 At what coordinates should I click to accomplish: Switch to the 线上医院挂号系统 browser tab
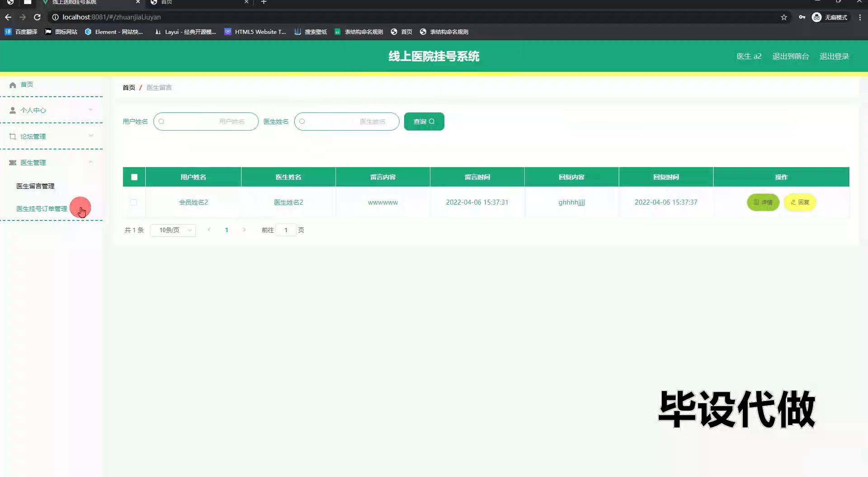click(x=90, y=2)
